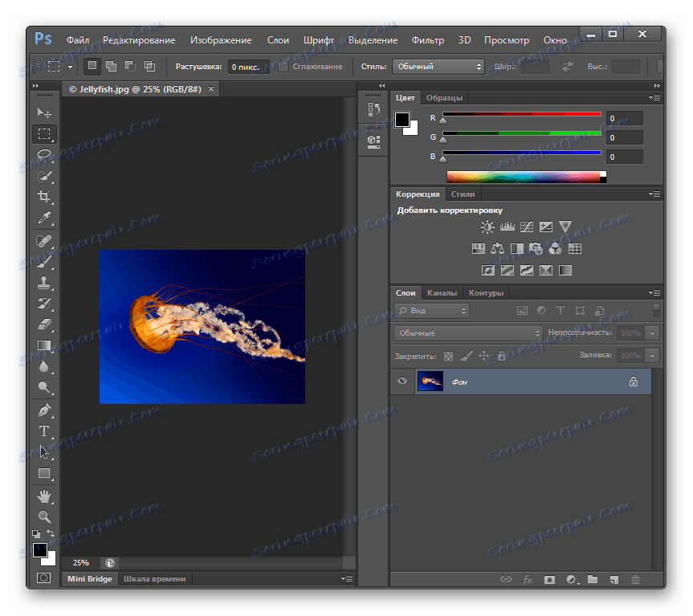Select the Brush tool
693x616 pixels.
coord(44,262)
